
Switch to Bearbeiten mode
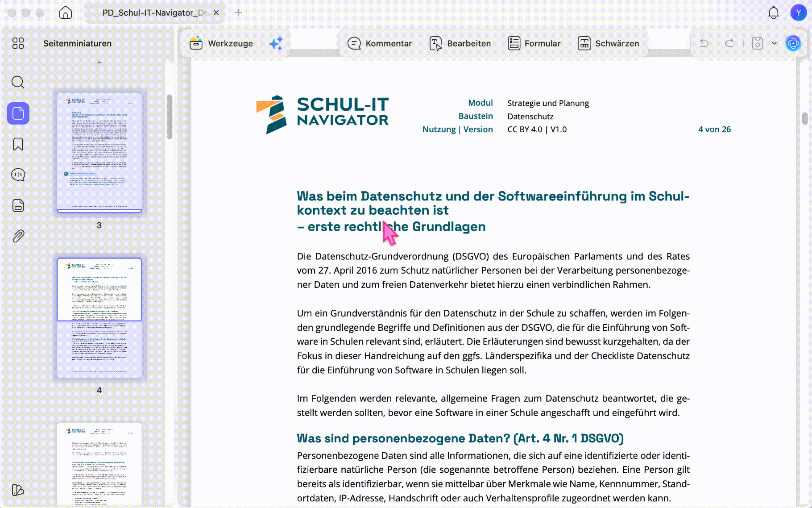pyautogui.click(x=460, y=43)
